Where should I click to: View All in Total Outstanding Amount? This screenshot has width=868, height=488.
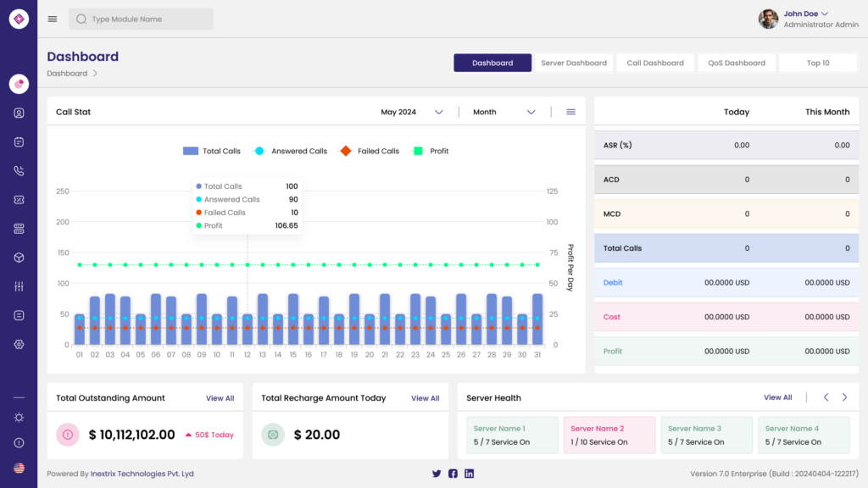[220, 398]
